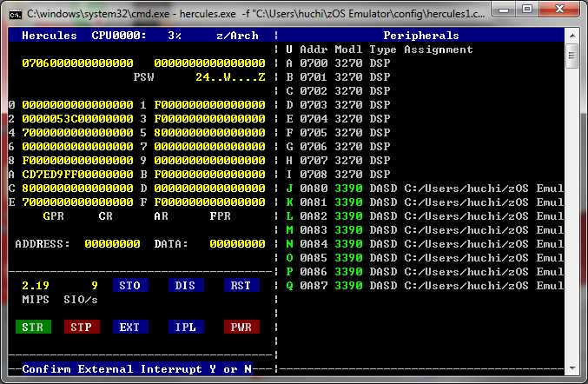This screenshot has width=588, height=384.
Task: Select DASD device L at 0A82
Action: [x=425, y=216]
